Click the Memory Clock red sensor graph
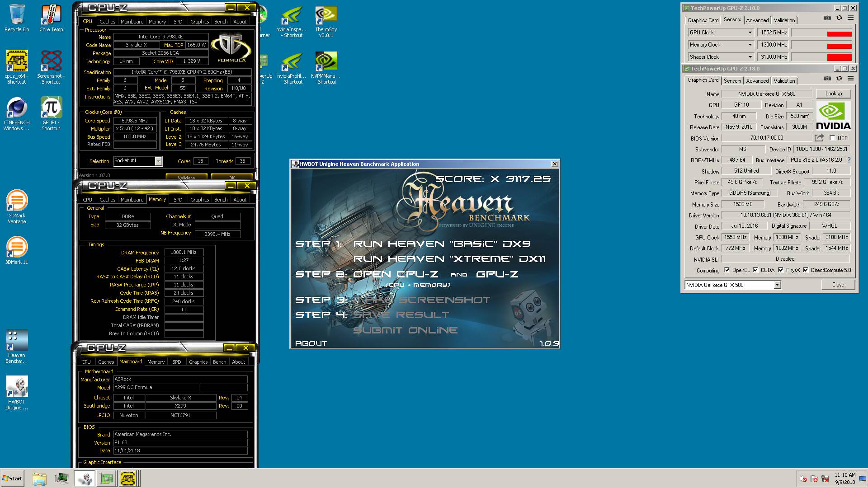The height and width of the screenshot is (488, 868). click(x=821, y=45)
